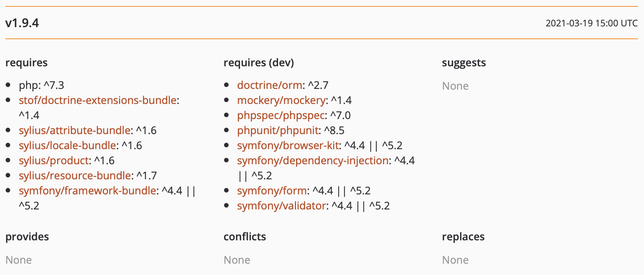
Task: Click the requires (dev) section heading
Action: [259, 63]
